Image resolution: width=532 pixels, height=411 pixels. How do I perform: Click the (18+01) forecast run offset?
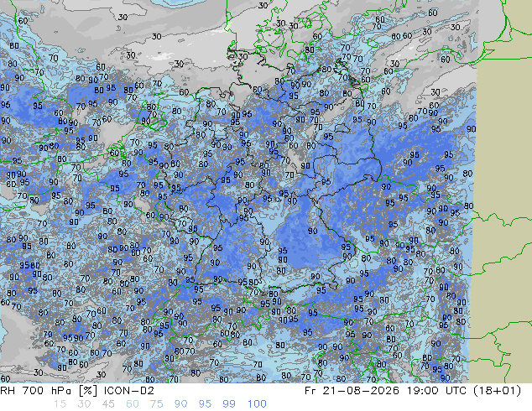(x=497, y=391)
